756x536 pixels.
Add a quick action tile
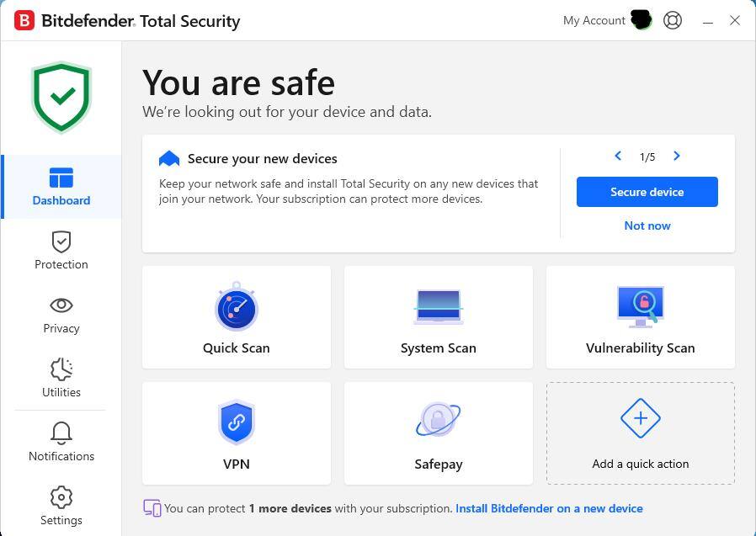tap(640, 433)
